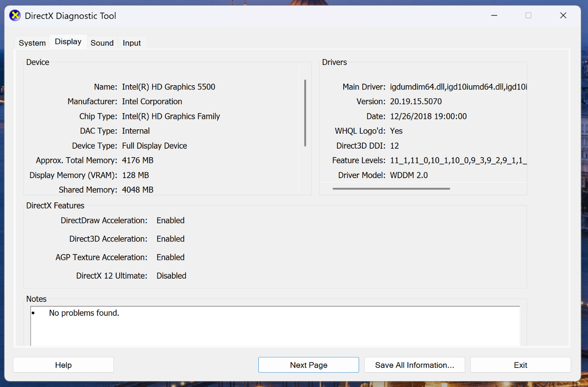Screen dimensions: 588x387
Task: Click the Help button
Action: 63,365
